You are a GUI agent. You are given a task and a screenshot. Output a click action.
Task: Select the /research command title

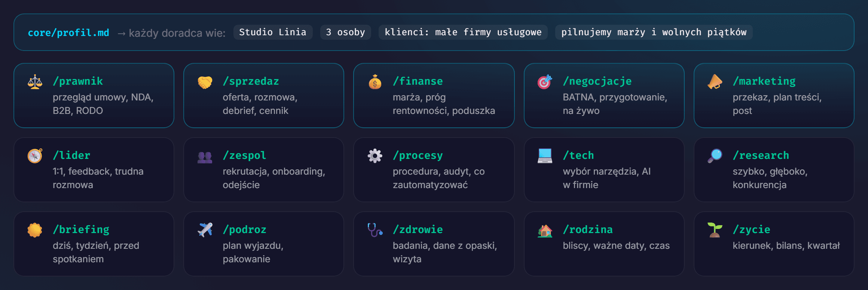761,155
